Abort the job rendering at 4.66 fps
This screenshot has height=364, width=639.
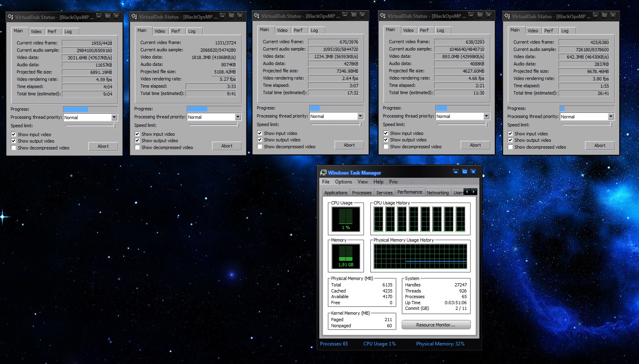click(475, 145)
